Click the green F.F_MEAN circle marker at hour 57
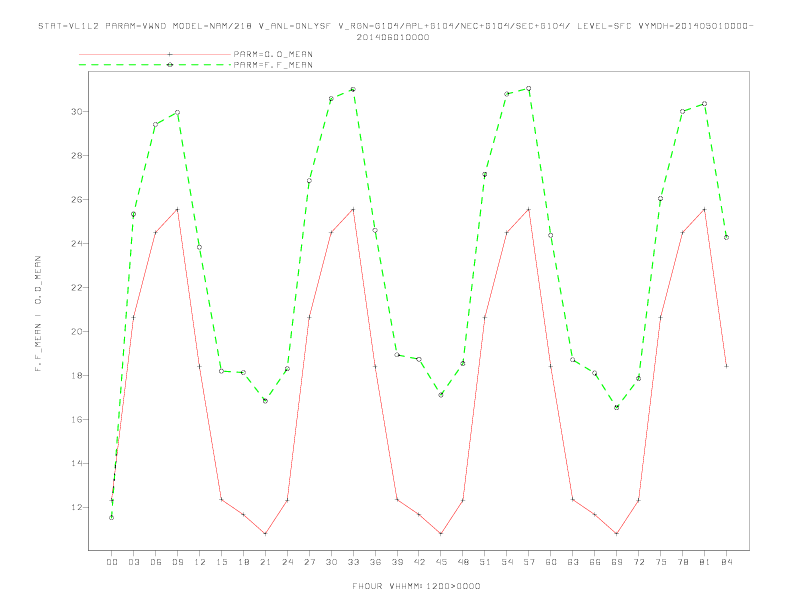Screen dimensions: 792x612 529,88
